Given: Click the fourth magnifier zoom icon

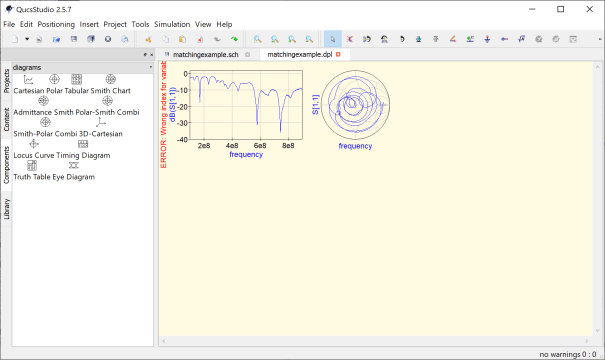Looking at the screenshot, I should tap(309, 39).
